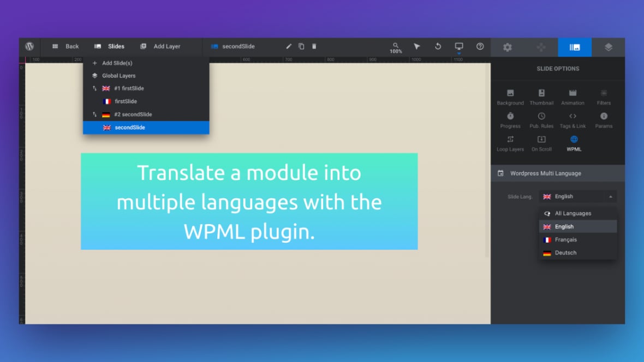Open the help question mark icon
Image resolution: width=644 pixels, height=362 pixels.
click(x=480, y=46)
